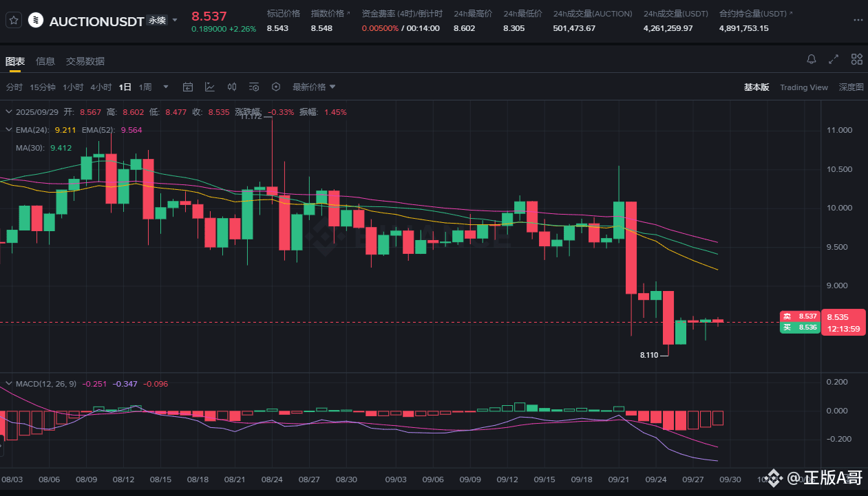Open technical indicators line-chart icon
The height and width of the screenshot is (496, 868).
[x=210, y=87]
